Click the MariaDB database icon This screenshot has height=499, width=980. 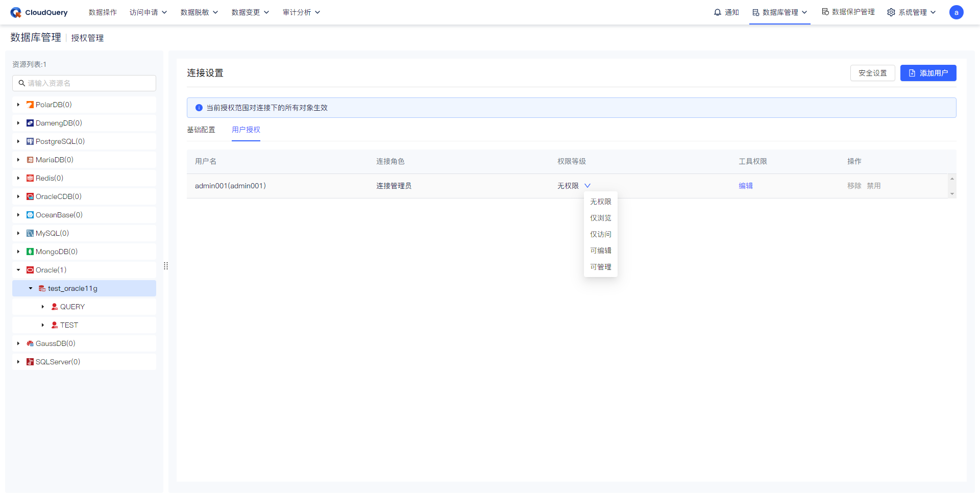(30, 160)
